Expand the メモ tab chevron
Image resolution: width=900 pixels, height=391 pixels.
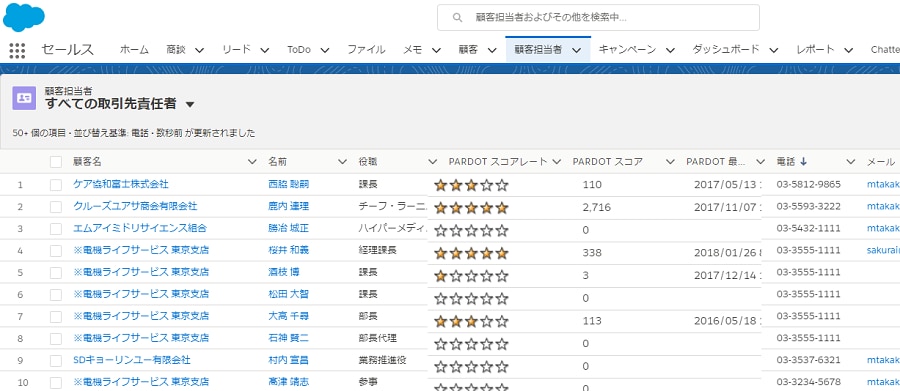click(x=436, y=50)
